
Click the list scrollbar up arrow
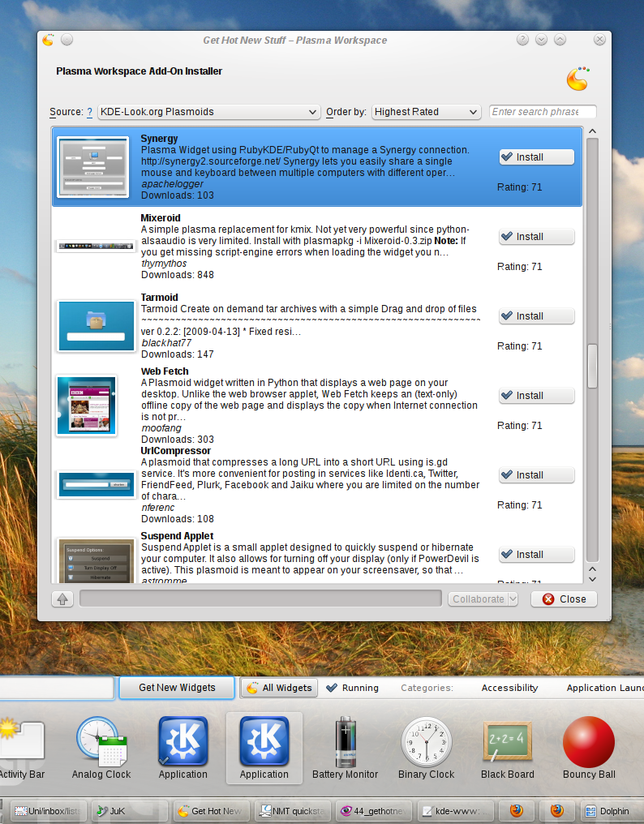[x=592, y=131]
